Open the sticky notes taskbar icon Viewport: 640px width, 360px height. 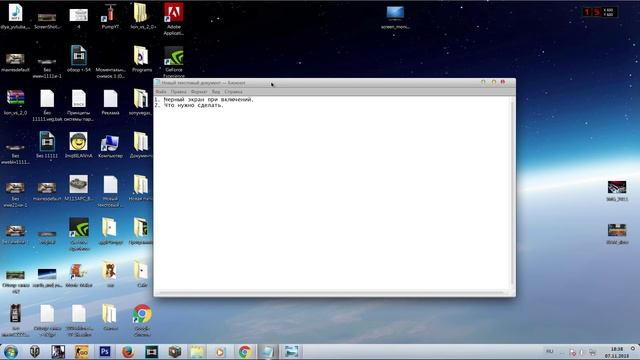tap(197, 351)
